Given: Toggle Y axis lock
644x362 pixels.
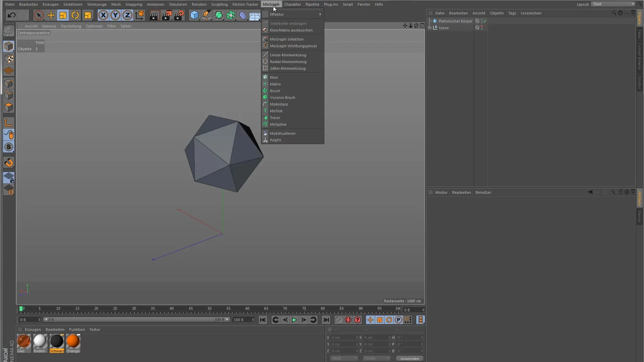Looking at the screenshot, I should point(115,15).
